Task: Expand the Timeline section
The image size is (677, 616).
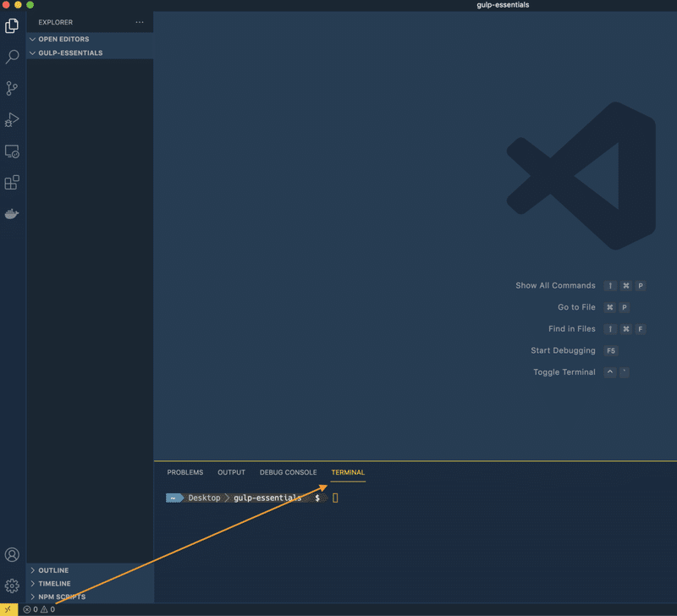Action: point(90,584)
